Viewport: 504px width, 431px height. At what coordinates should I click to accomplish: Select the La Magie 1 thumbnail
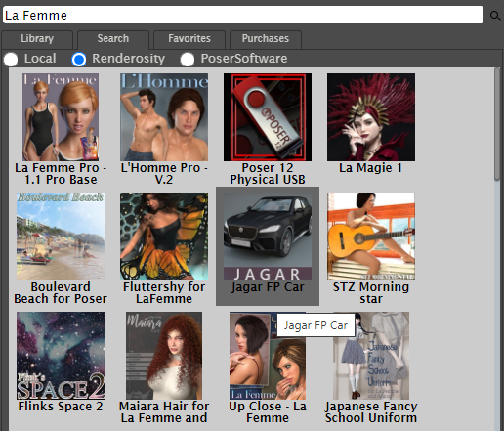[x=371, y=117]
